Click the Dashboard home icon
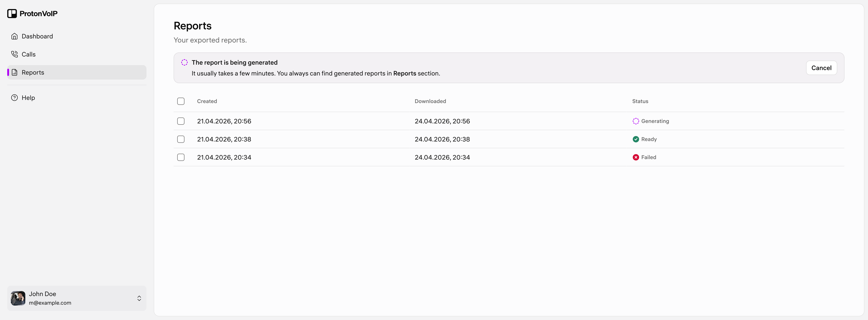The width and height of the screenshot is (868, 320). coord(14,36)
